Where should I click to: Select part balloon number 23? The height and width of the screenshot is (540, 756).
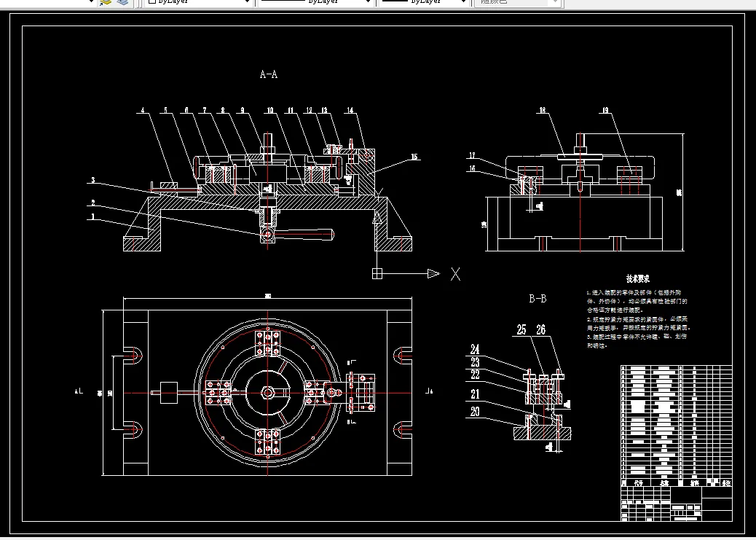pyautogui.click(x=475, y=361)
